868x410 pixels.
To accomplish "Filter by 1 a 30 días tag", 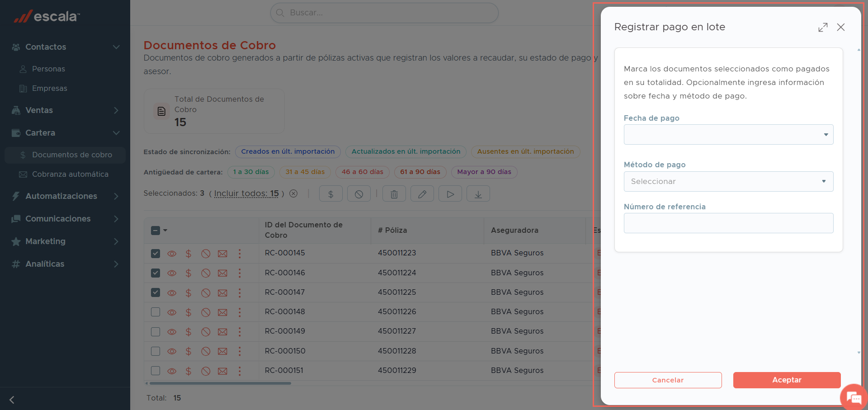I will [251, 172].
